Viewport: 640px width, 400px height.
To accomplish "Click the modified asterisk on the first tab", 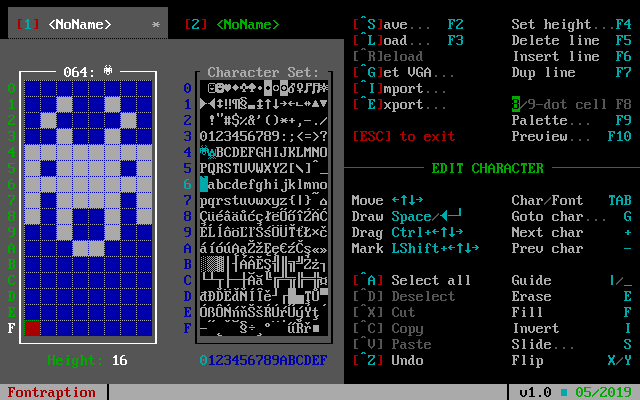I will point(155,24).
